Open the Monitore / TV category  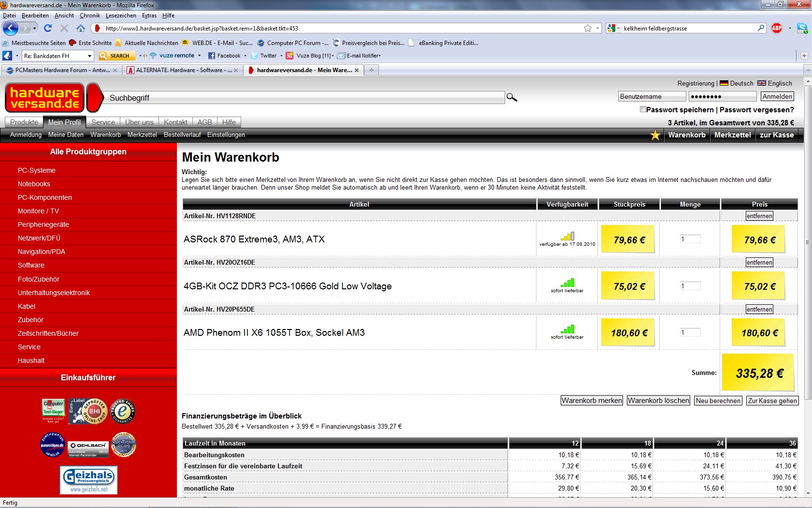click(x=38, y=211)
